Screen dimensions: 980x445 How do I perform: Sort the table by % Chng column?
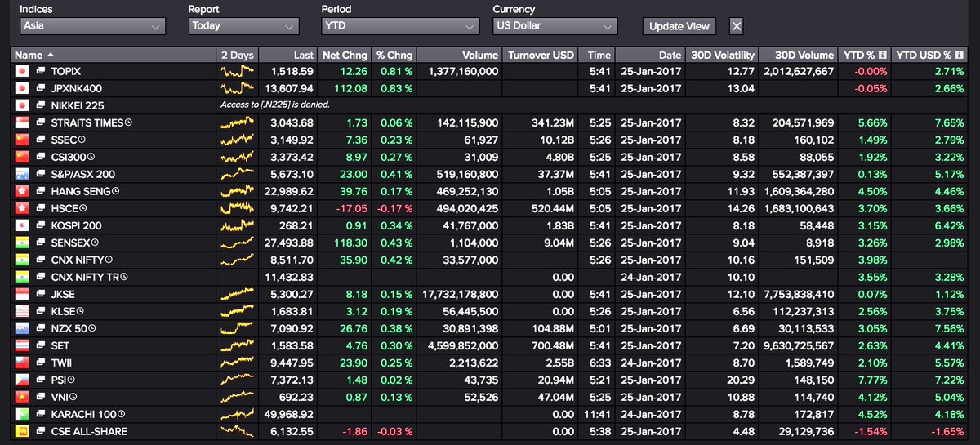pos(393,55)
